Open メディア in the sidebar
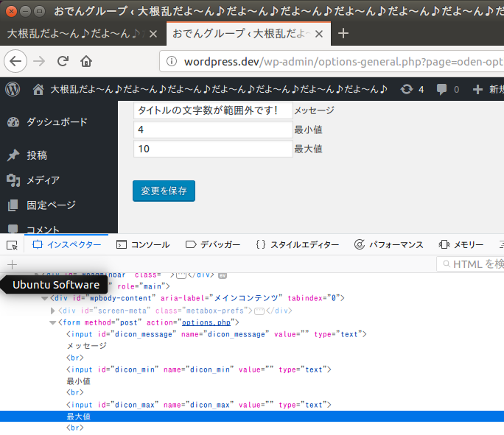Image resolution: width=504 pixels, height=435 pixels. coord(43,180)
